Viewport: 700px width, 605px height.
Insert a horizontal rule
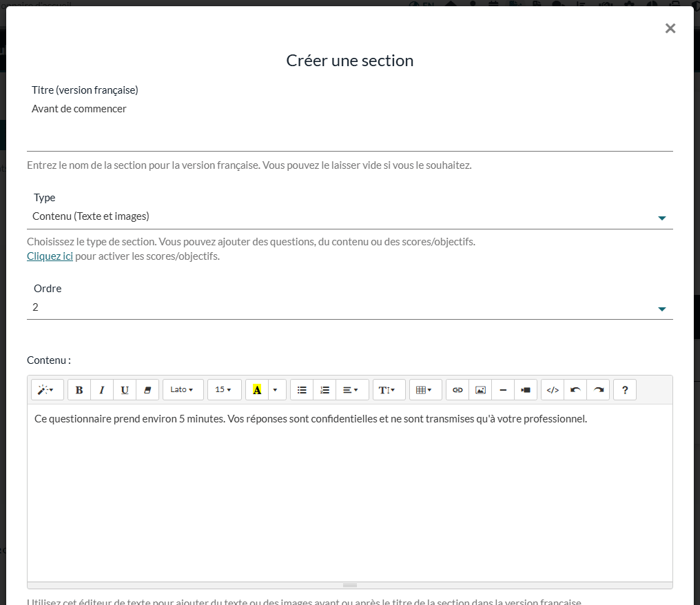pos(503,390)
